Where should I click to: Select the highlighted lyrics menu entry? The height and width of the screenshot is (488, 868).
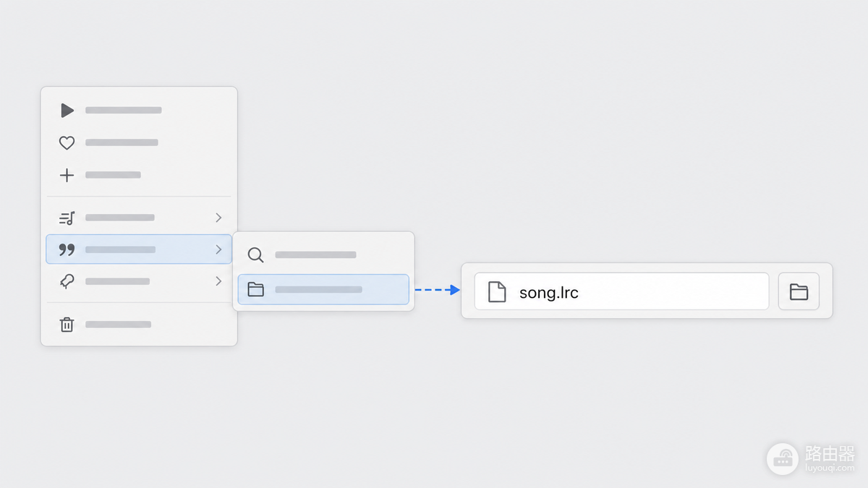click(139, 249)
